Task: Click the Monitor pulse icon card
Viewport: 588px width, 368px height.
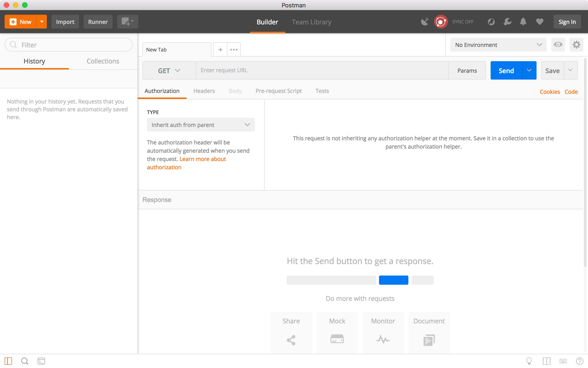Action: [x=383, y=333]
